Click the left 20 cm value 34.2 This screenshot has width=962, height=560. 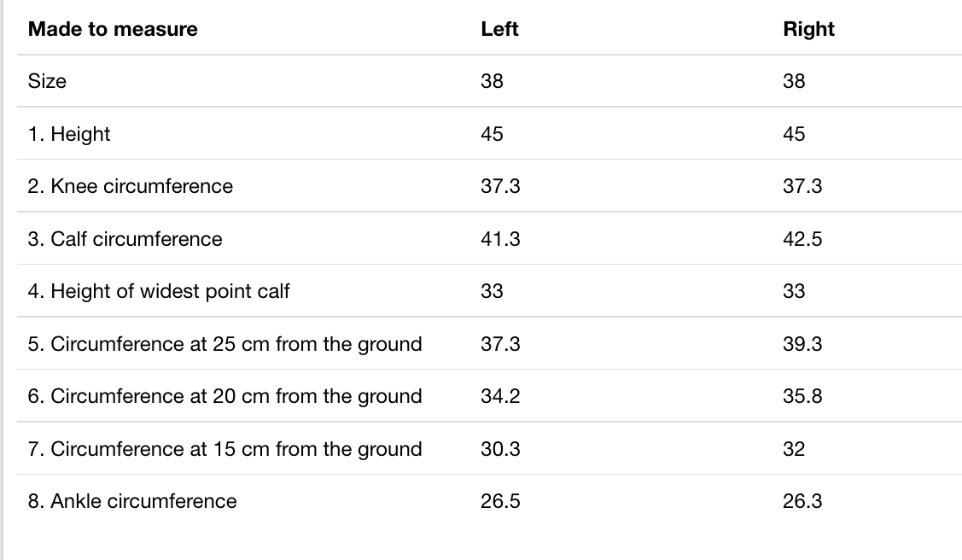[500, 396]
